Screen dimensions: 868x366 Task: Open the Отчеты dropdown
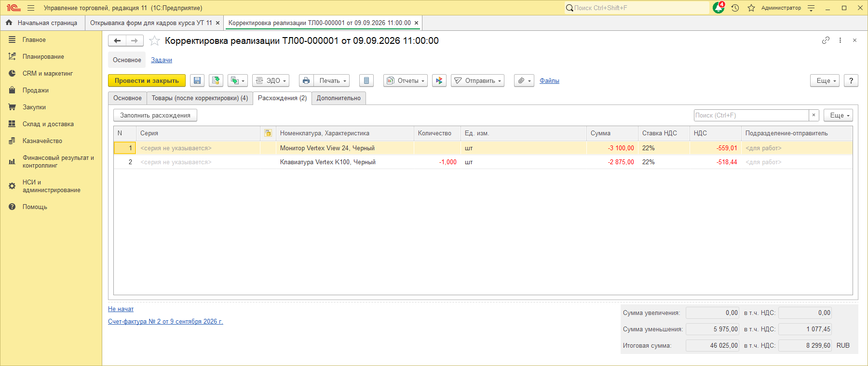tap(406, 80)
